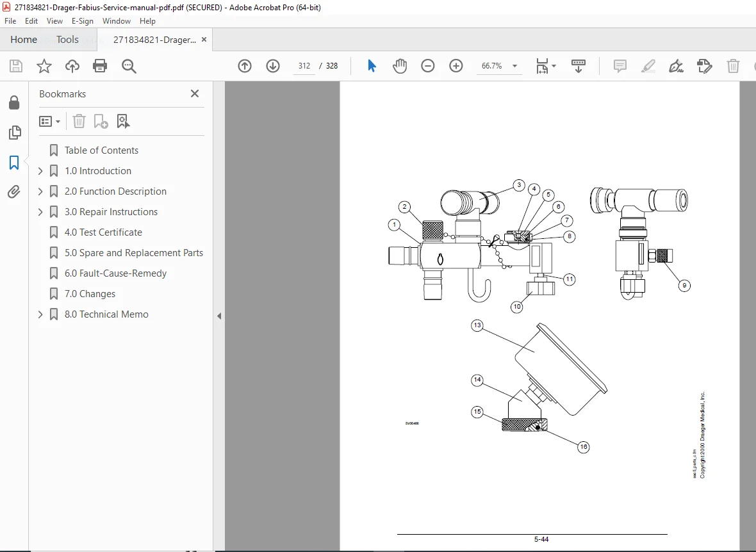This screenshot has height=552, width=756.
Task: Collapse the navigation pane arrow
Action: coord(219,316)
